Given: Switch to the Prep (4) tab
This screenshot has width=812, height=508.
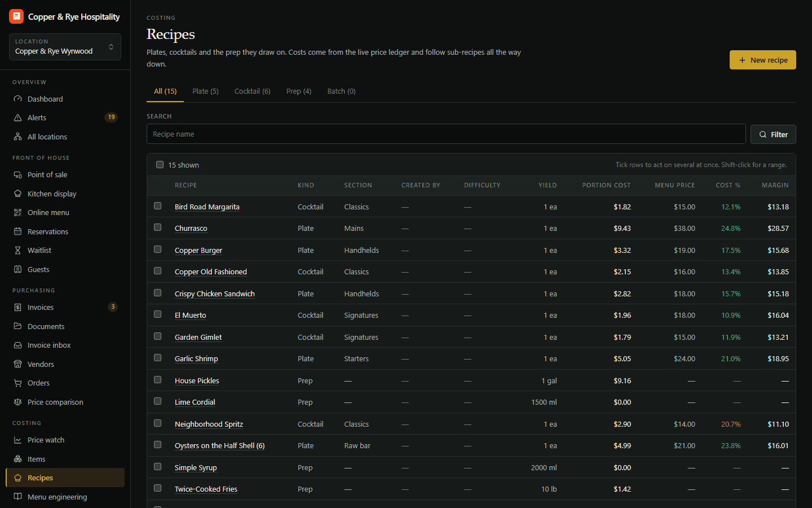Looking at the screenshot, I should pos(299,91).
